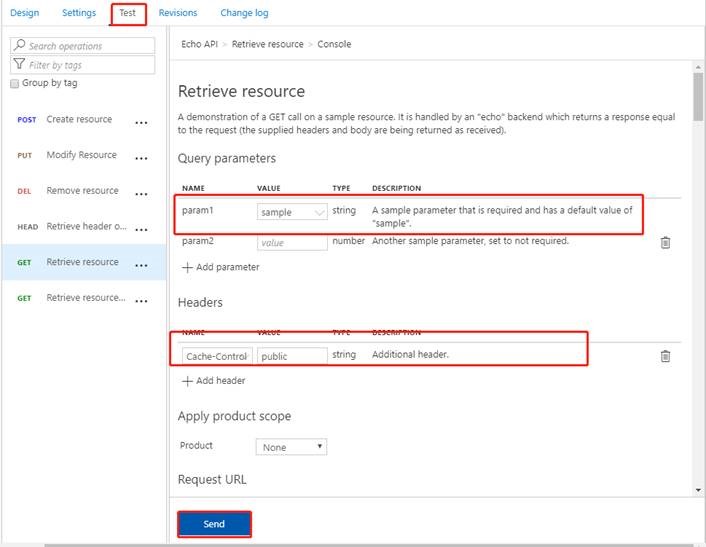Screen dimensions: 706x547
Task: Delete the param2 query parameter row
Action: pos(665,242)
